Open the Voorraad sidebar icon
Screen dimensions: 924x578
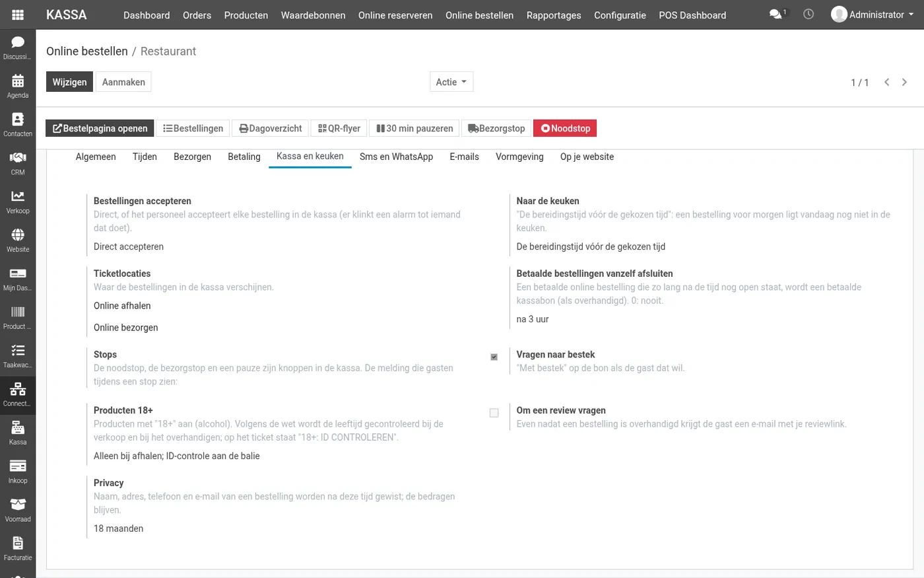point(18,511)
